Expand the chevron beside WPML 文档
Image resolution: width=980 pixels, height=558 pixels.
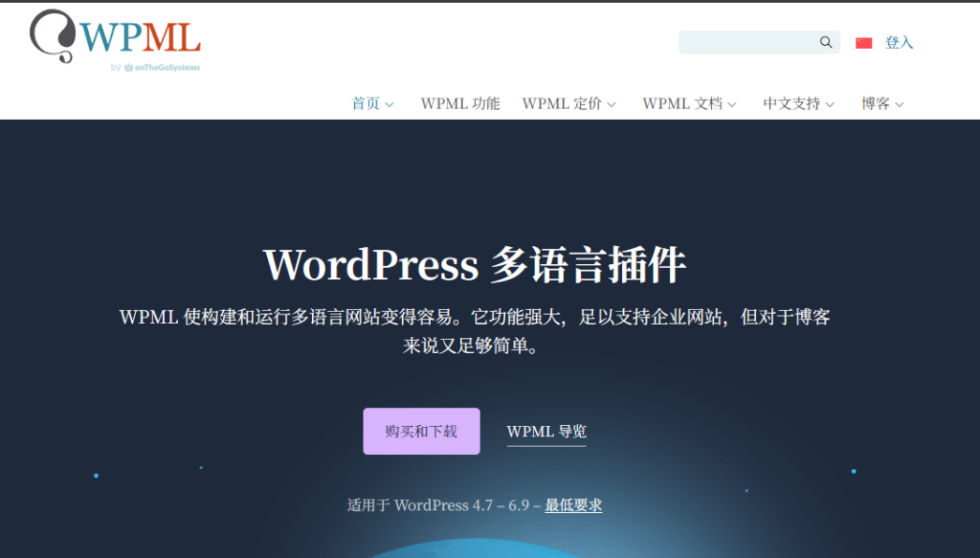(732, 104)
